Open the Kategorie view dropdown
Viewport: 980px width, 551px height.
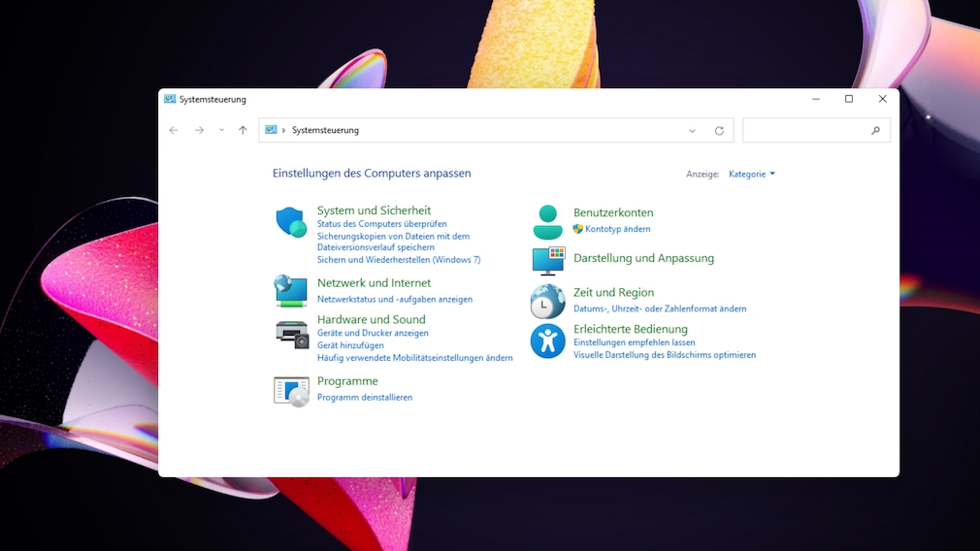[x=752, y=174]
